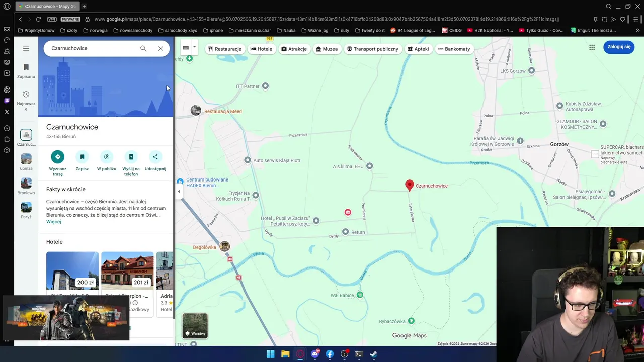Open Windows Start menu
Screen dimensions: 644x362
click(x=270, y=354)
